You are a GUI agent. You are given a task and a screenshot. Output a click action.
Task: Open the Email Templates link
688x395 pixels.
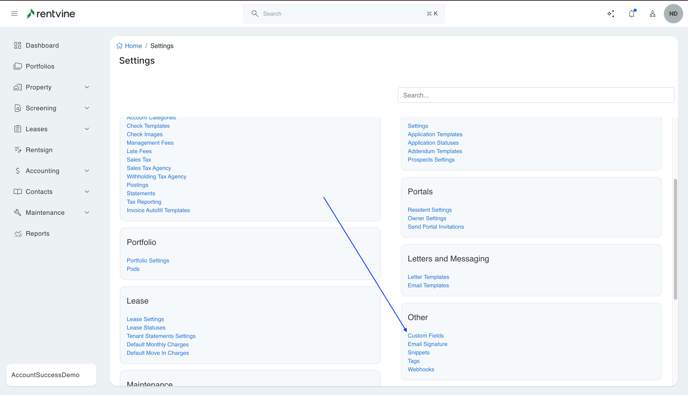coord(428,285)
